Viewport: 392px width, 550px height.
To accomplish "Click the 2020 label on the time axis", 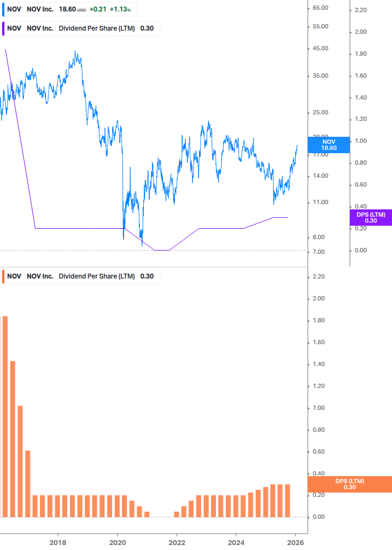I will pos(118,543).
